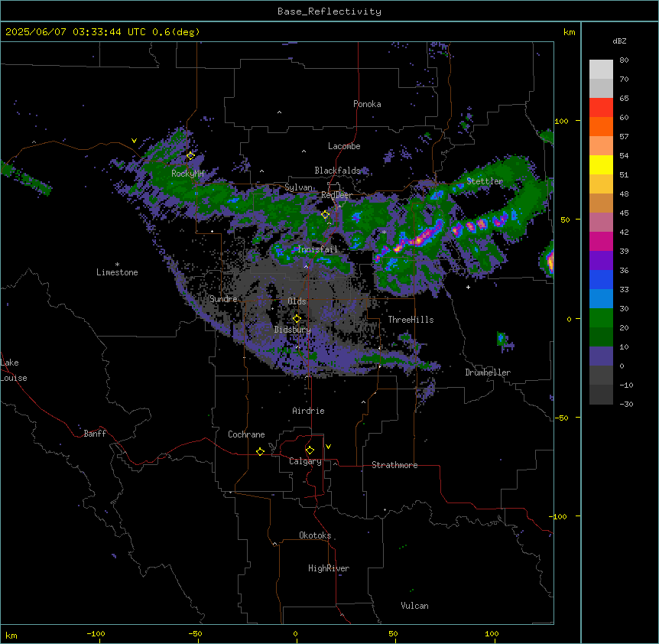Click the yellow V marker northwest of RockyMH
This screenshot has width=659, height=644.
click(x=134, y=141)
